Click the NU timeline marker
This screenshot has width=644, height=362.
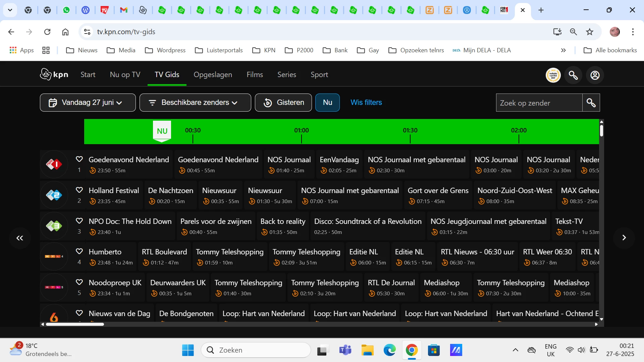pyautogui.click(x=162, y=131)
